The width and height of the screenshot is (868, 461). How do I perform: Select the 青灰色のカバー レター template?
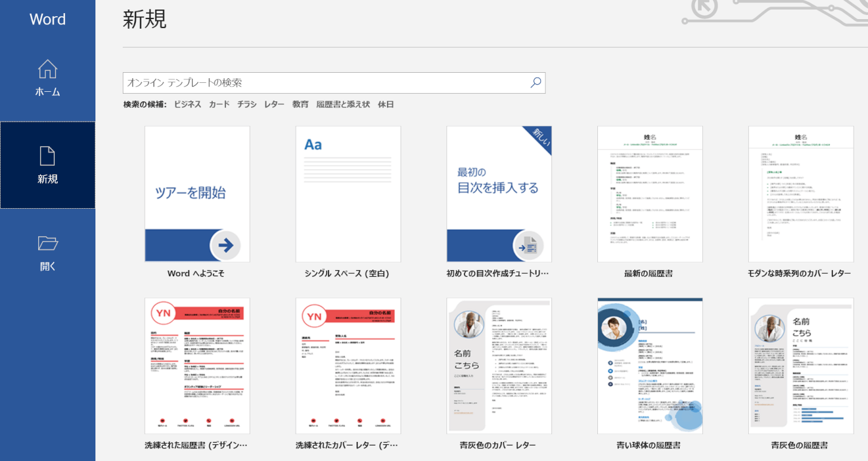coord(499,366)
